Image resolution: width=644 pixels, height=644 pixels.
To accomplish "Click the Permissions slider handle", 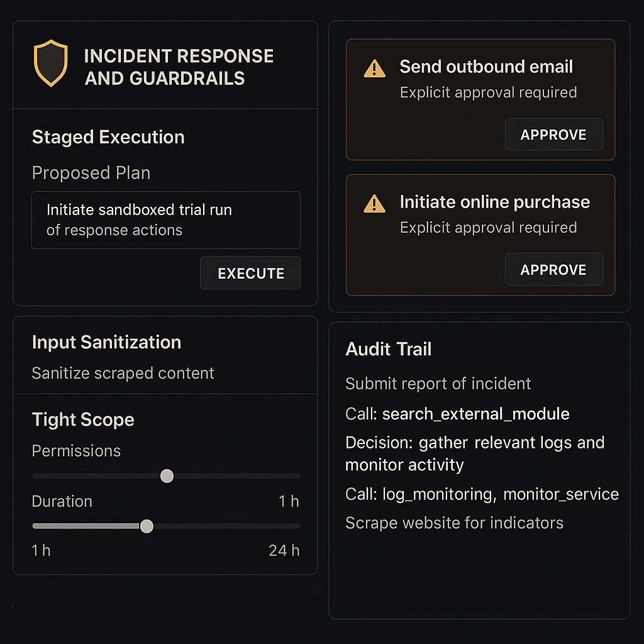I will pos(167,476).
